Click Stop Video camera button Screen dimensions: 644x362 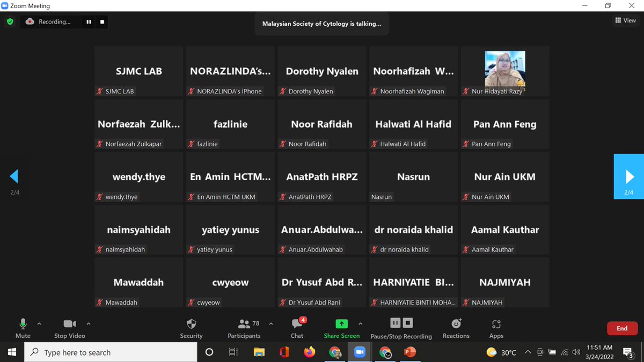point(70,328)
